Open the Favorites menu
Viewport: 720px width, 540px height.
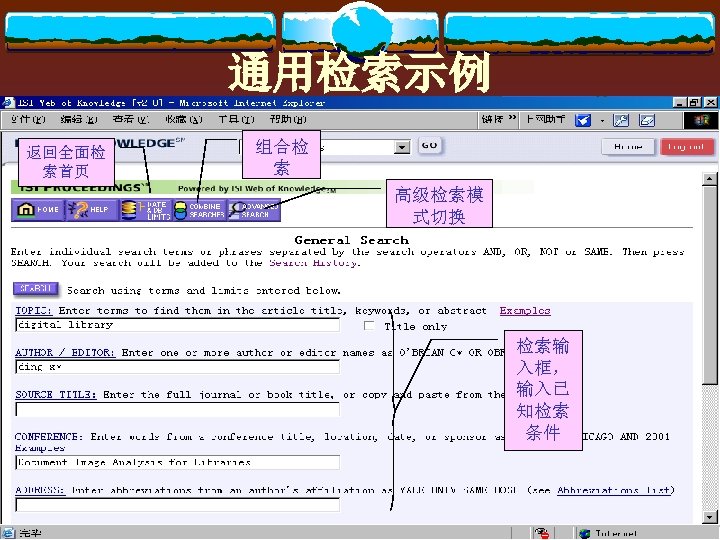pos(184,119)
